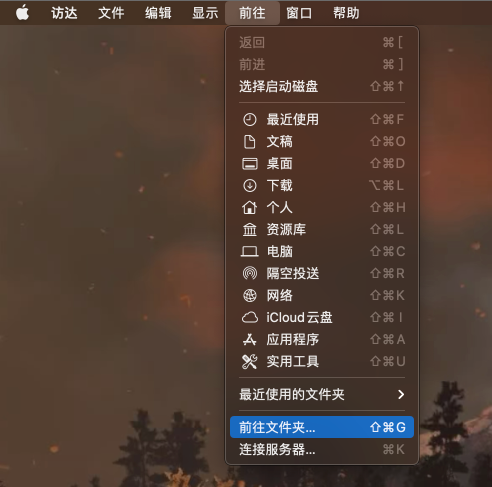Select 实用工具 label text

(292, 362)
